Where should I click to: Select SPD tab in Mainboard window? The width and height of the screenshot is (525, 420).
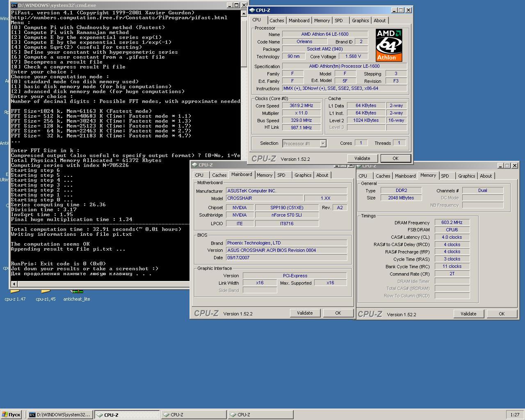tap(281, 175)
